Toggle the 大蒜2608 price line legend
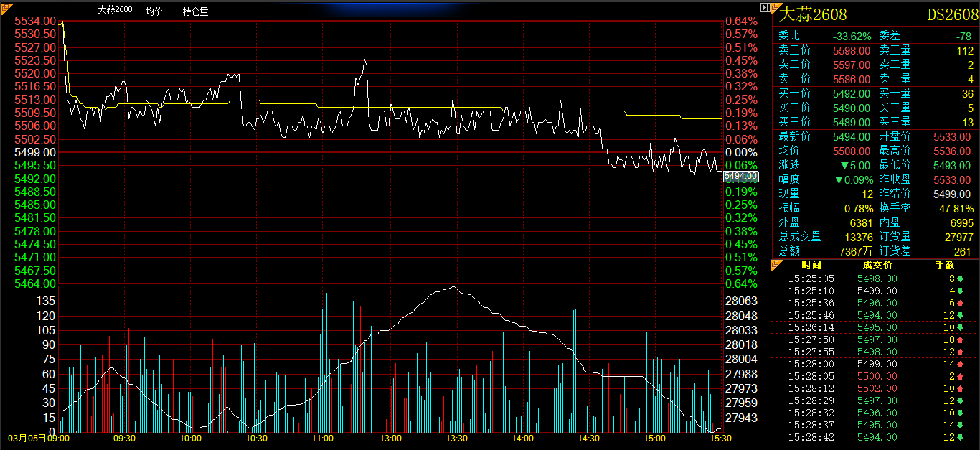Image resolution: width=980 pixels, height=450 pixels. [115, 11]
